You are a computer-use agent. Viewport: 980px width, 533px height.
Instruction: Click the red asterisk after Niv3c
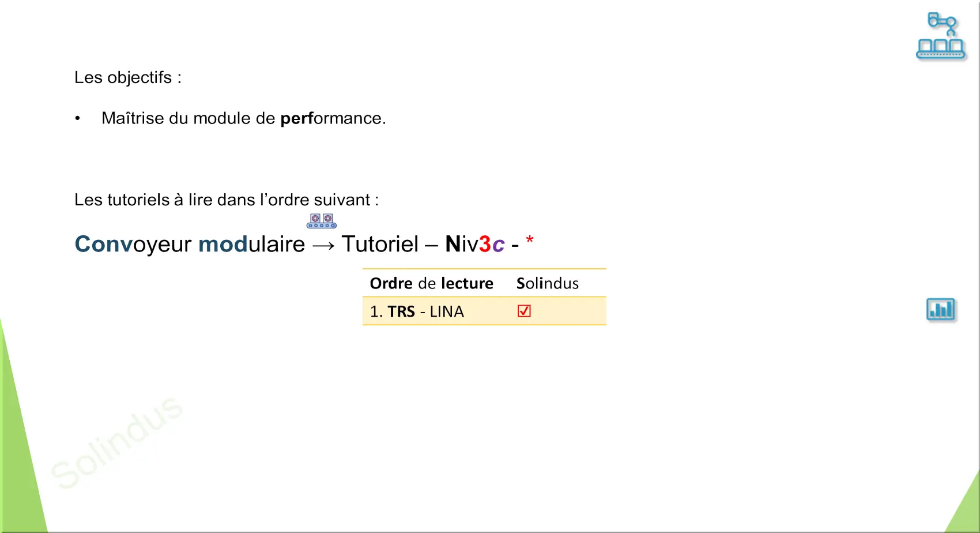[x=530, y=240]
